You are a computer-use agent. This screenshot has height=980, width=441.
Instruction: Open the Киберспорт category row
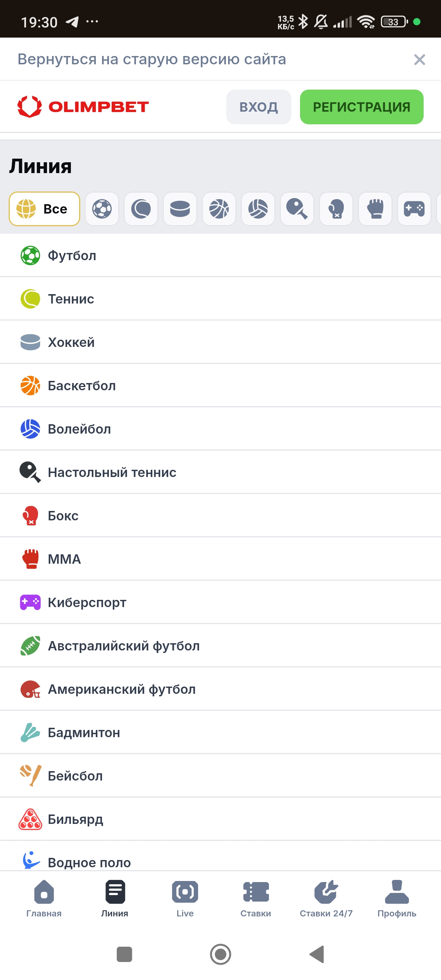tap(220, 602)
